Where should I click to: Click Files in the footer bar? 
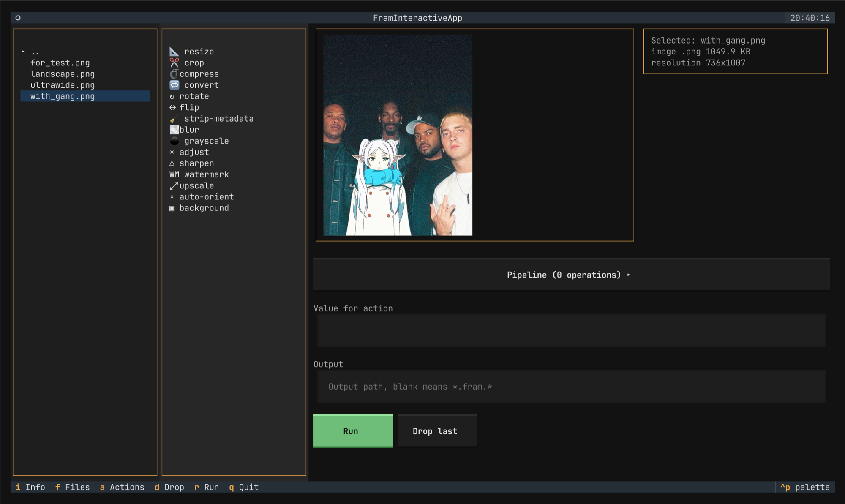(72, 487)
